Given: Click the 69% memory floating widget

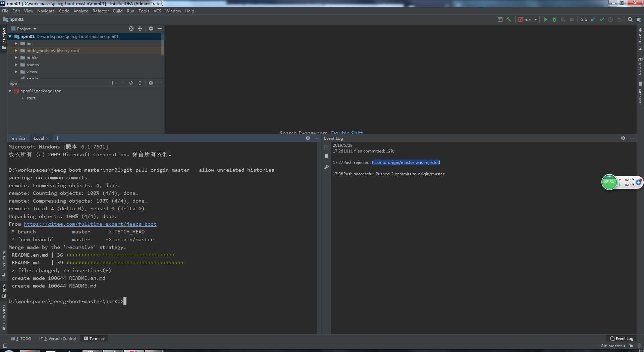Looking at the screenshot, I should click(x=609, y=182).
